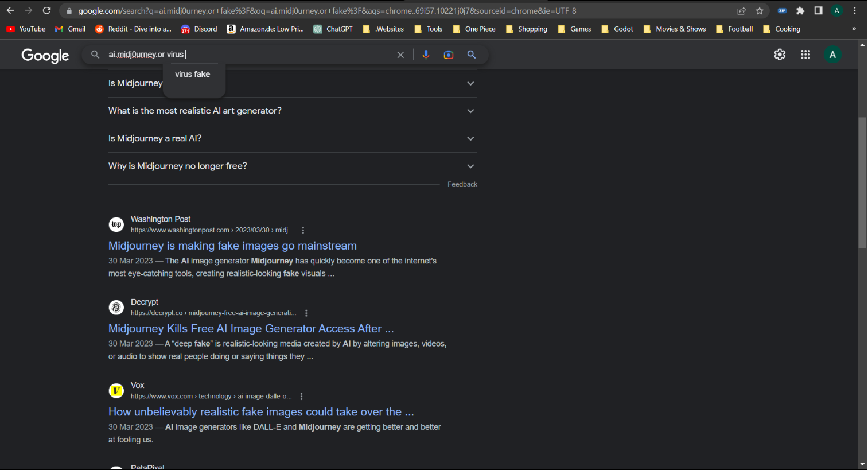Click the magnifier search submit icon
This screenshot has width=868, height=470.
[x=472, y=55]
